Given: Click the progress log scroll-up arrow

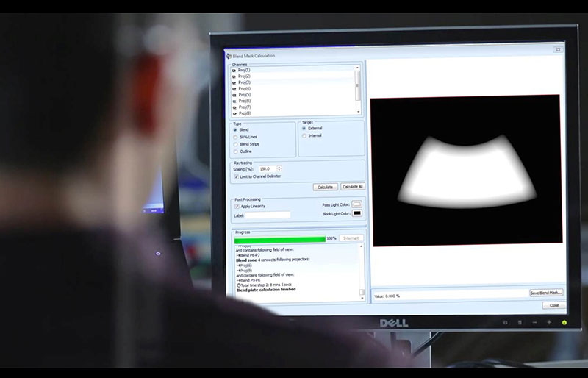Looking at the screenshot, I should click(x=362, y=246).
